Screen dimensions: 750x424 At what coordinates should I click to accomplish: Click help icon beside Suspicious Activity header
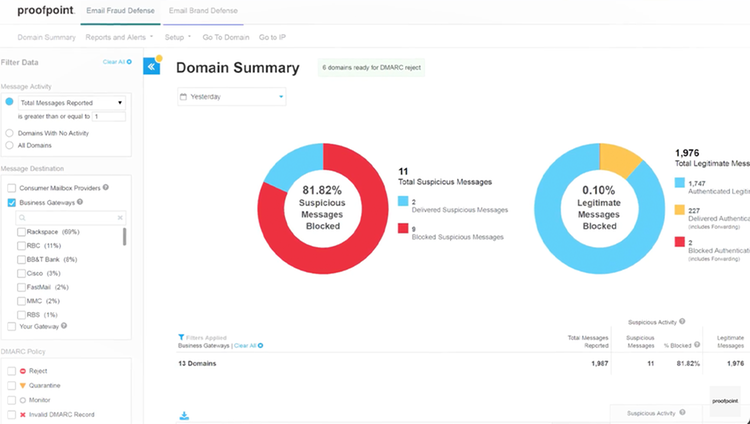click(x=682, y=322)
